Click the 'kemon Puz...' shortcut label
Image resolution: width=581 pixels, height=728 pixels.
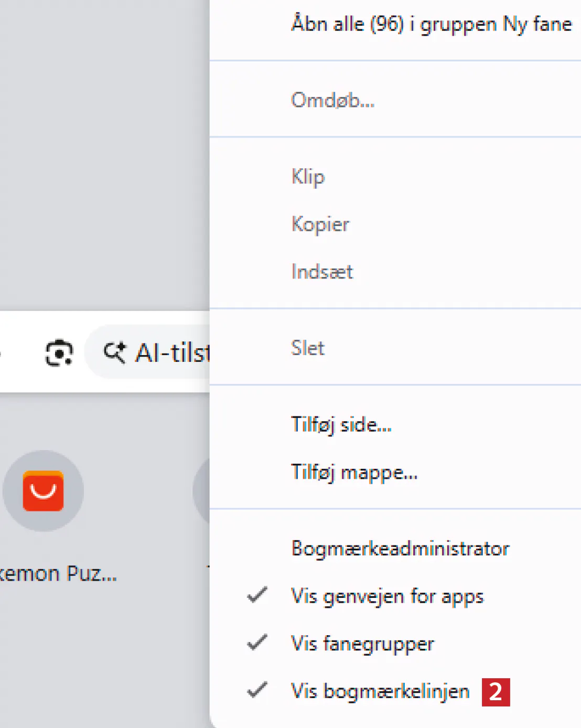tap(58, 574)
